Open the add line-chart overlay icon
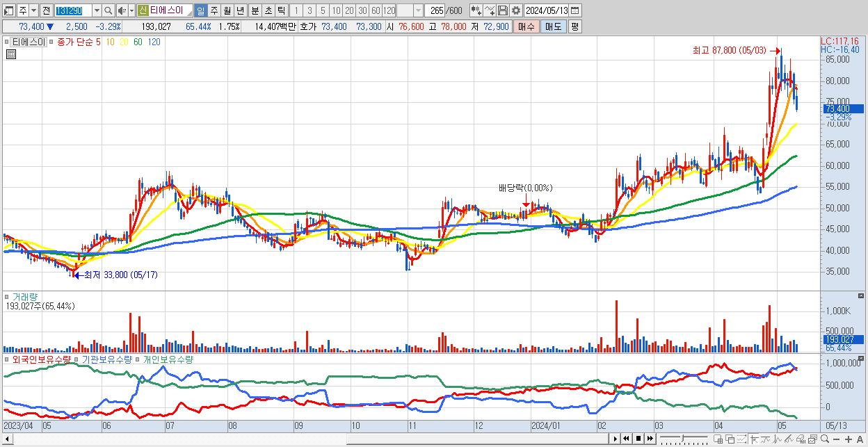Screen dimensions: 868x447 click(x=490, y=10)
